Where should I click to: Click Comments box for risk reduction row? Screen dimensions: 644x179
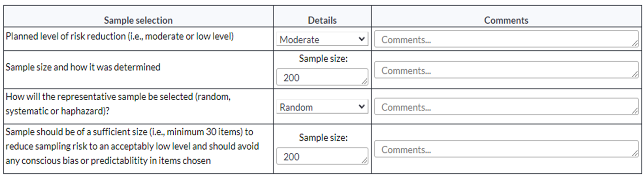point(506,39)
